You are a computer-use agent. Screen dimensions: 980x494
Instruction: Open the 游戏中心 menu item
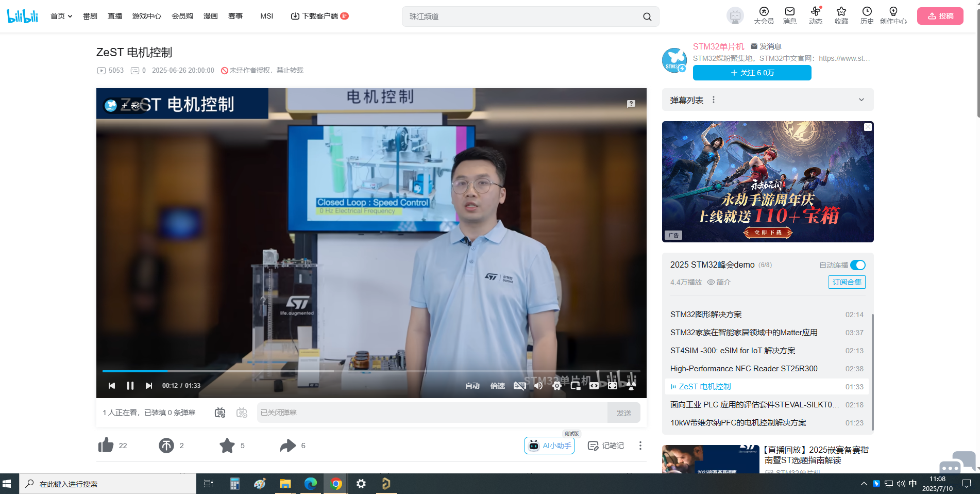point(147,16)
